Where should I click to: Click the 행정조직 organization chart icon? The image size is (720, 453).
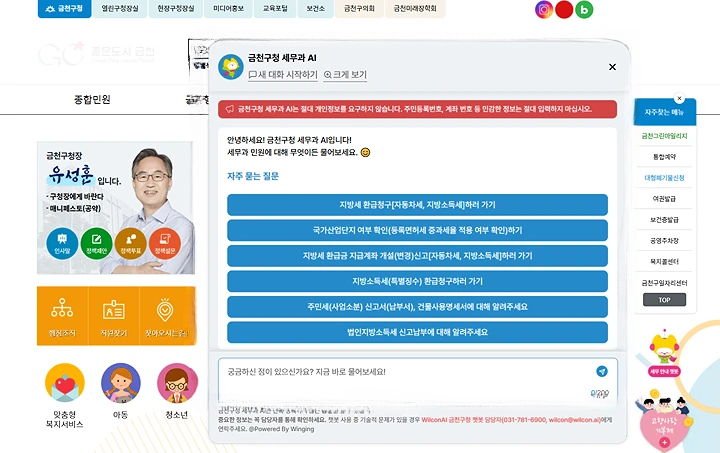(x=61, y=312)
